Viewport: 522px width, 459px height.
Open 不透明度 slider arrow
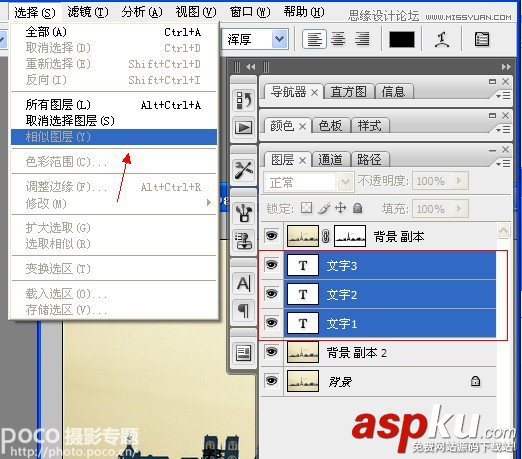click(459, 181)
